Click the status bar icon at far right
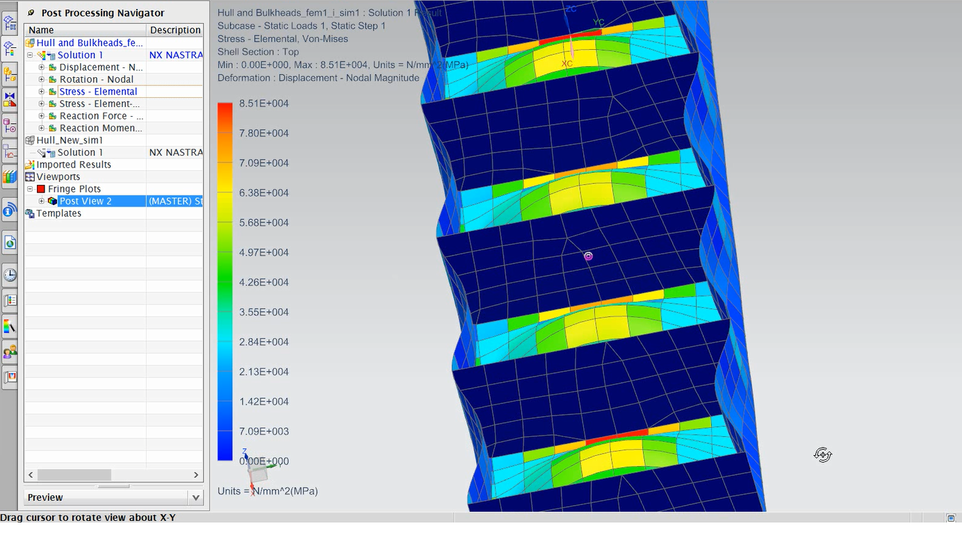Viewport: 962px width, 560px height. click(x=951, y=518)
